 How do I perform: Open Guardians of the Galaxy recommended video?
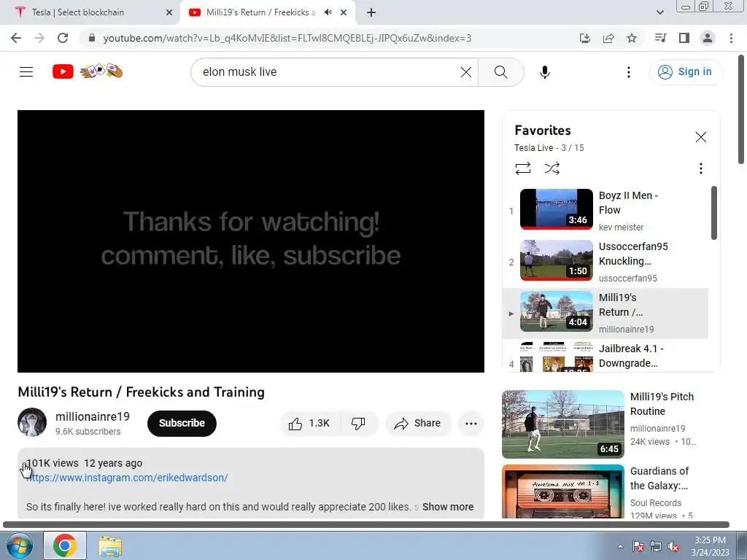click(x=562, y=491)
